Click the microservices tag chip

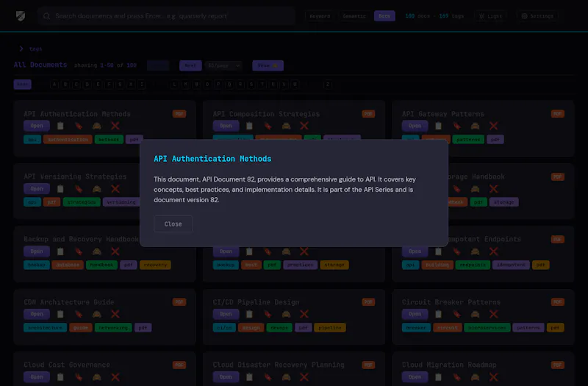[x=487, y=327]
